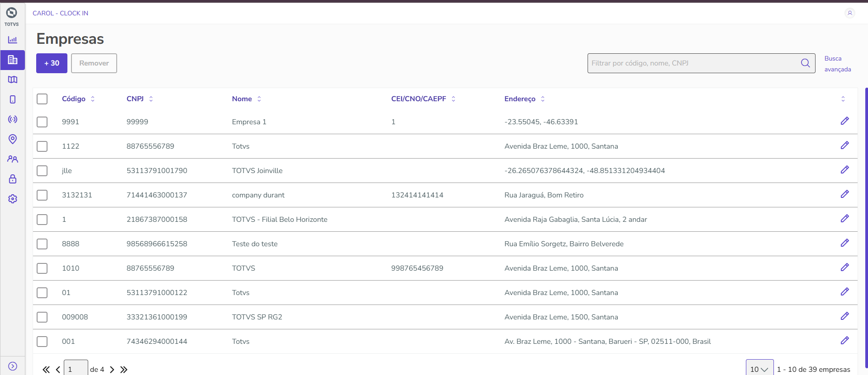Sort the table by CNPJ column
Viewport: 868px width, 375px height.
pos(151,99)
